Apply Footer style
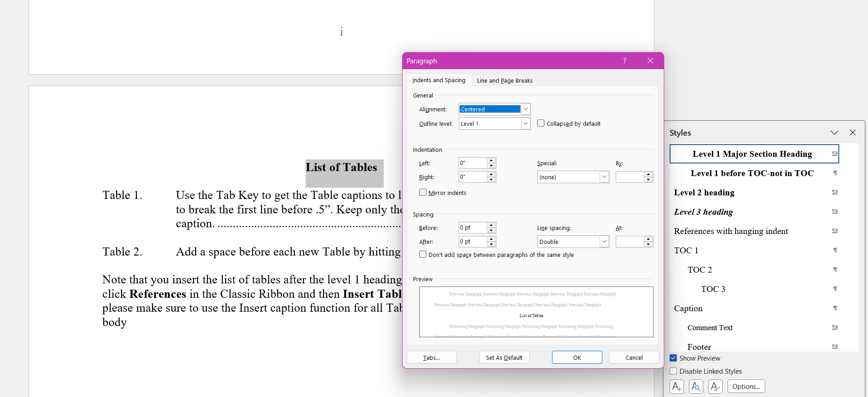This screenshot has width=868, height=397. pyautogui.click(x=754, y=346)
